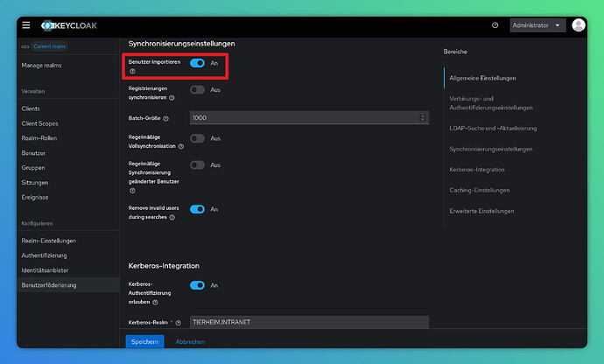Turn off Remove invalid users during searches
Screen dimensions: 604x364
pyautogui.click(x=197, y=209)
